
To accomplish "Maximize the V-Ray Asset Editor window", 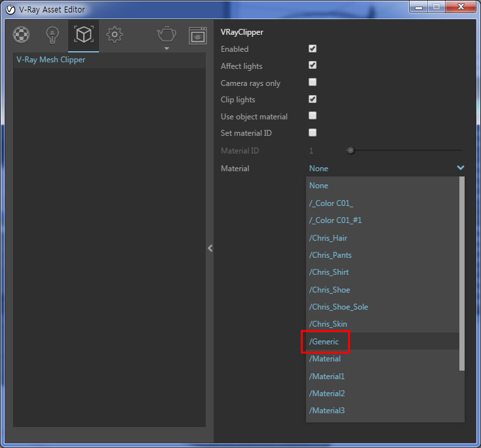I will 436,7.
